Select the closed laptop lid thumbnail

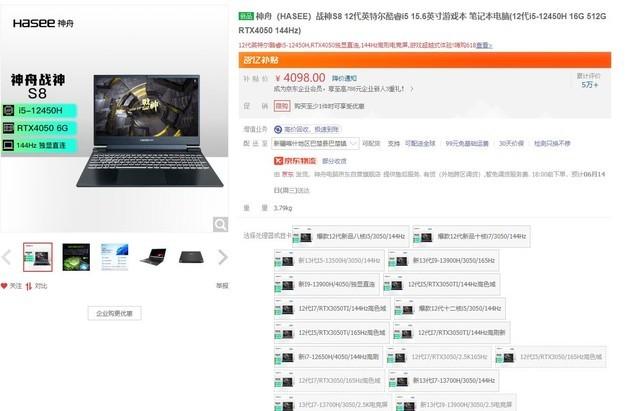coord(191,257)
